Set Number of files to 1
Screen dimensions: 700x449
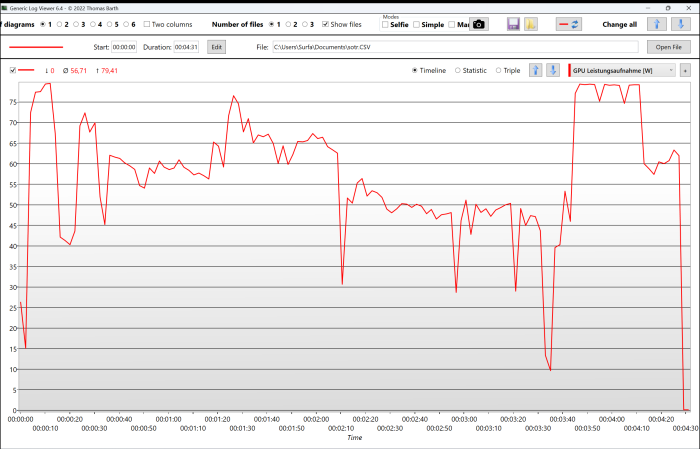pyautogui.click(x=271, y=25)
